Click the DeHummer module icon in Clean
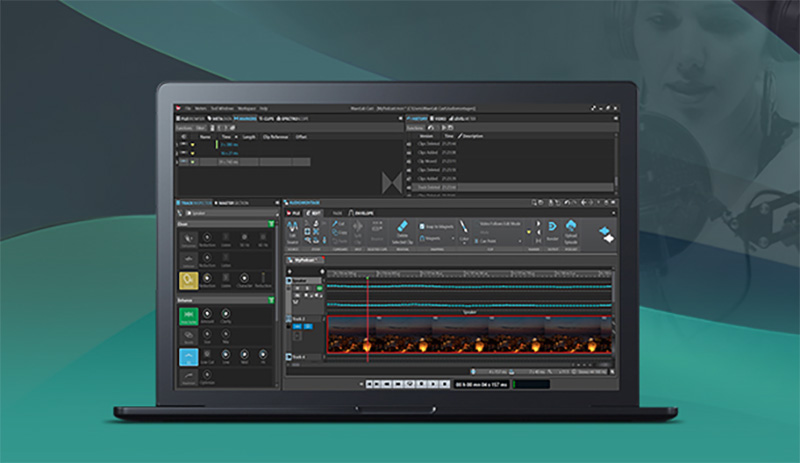Screen dimensions: 800x463 (188, 239)
